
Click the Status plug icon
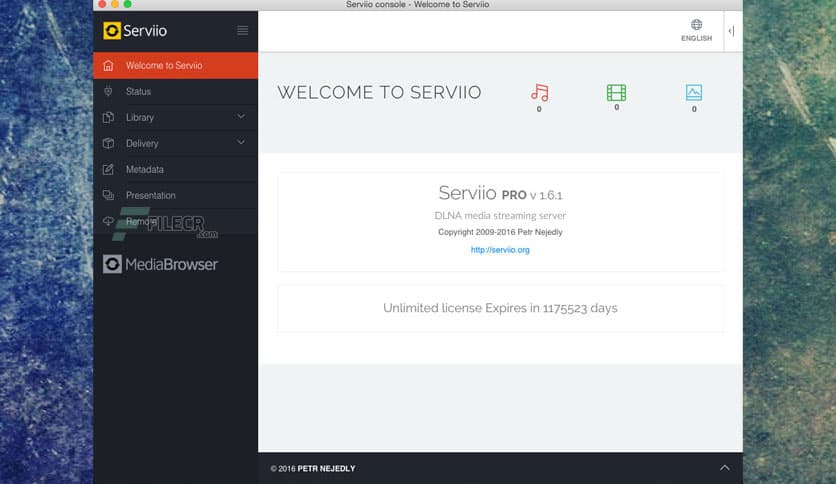108,91
